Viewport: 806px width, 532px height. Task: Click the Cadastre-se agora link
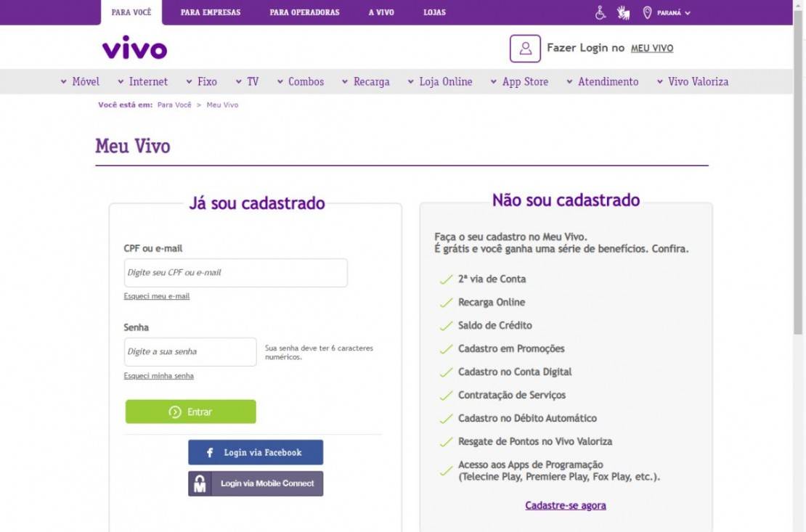pyautogui.click(x=566, y=505)
